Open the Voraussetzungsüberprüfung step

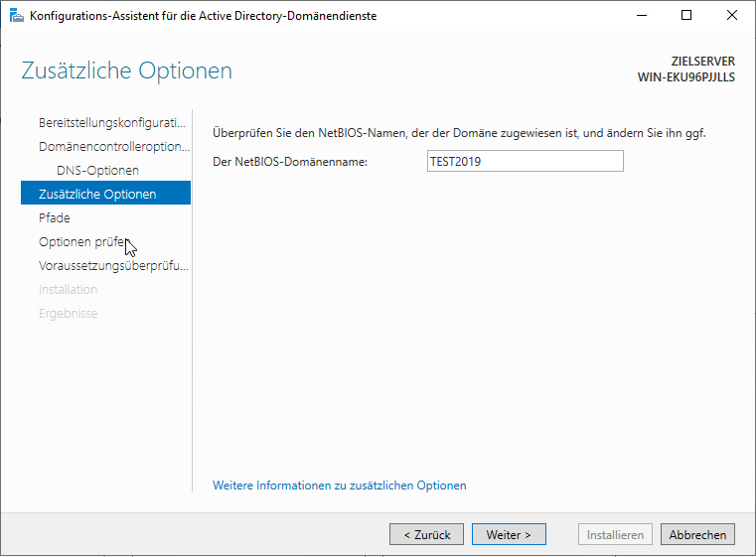point(113,265)
